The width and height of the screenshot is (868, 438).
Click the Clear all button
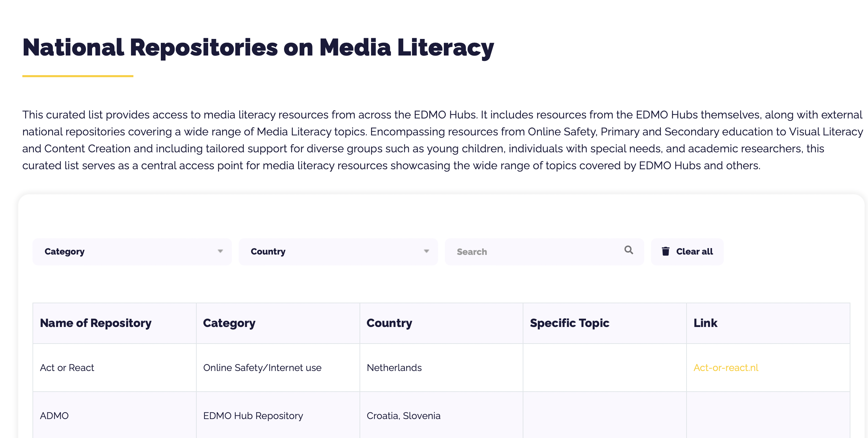(x=687, y=251)
